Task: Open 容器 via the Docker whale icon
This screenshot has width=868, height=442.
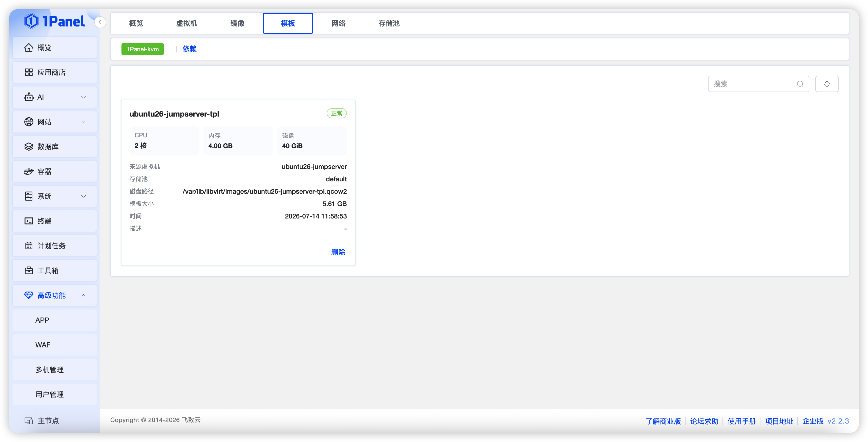Action: [x=29, y=171]
